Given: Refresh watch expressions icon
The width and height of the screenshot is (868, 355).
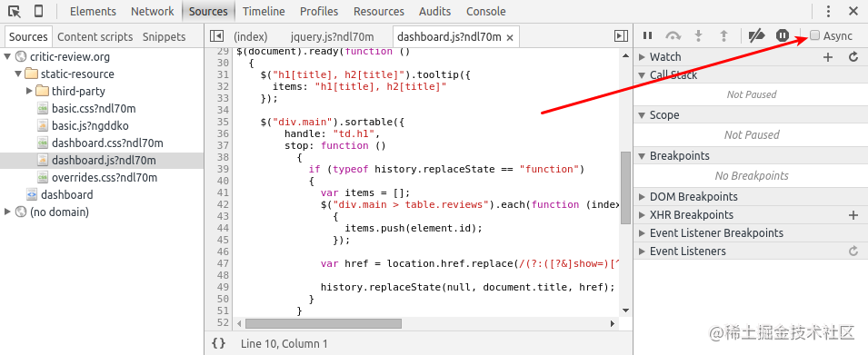Looking at the screenshot, I should [x=853, y=57].
